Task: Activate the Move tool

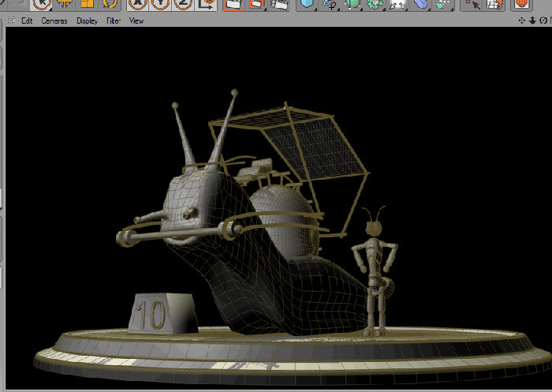Action: point(65,5)
